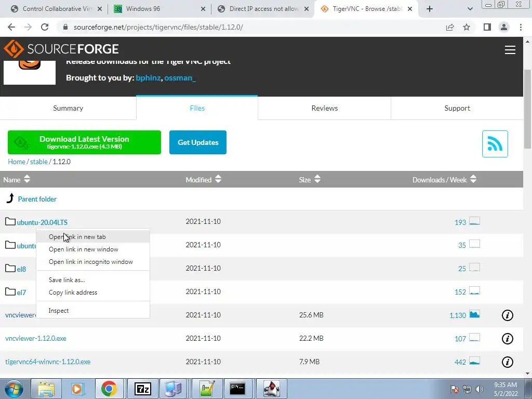Screen dimensions: 532x399
Task: Open the Windows Start menu
Action: pyautogui.click(x=14, y=389)
